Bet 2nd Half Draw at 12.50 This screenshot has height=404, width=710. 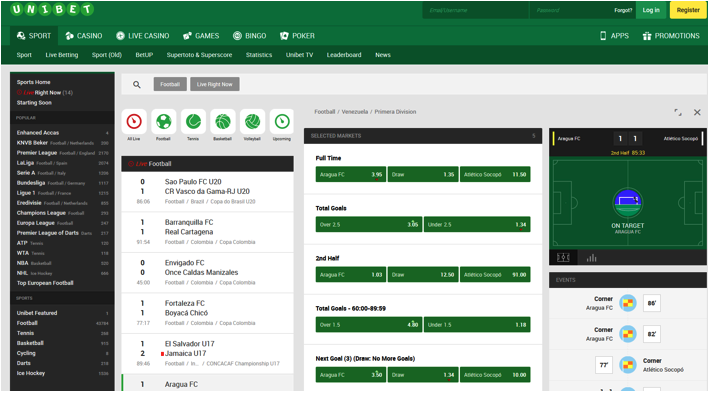[423, 274]
